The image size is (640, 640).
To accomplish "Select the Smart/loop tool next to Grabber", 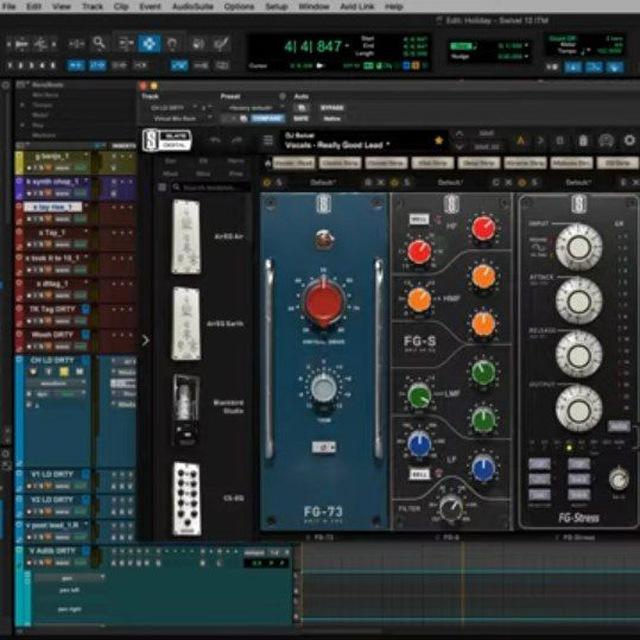I will 173,43.
